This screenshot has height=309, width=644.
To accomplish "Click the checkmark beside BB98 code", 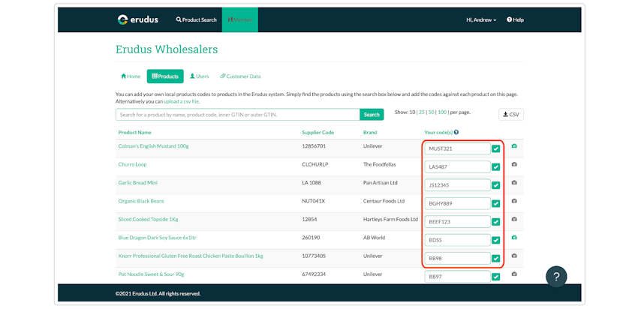I will (x=496, y=259).
